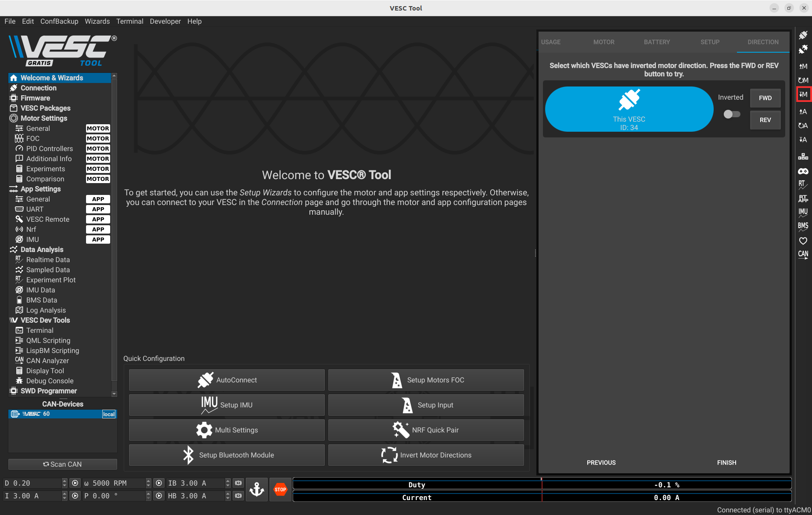
Task: Click the Setup Motors FOC button
Action: click(426, 380)
